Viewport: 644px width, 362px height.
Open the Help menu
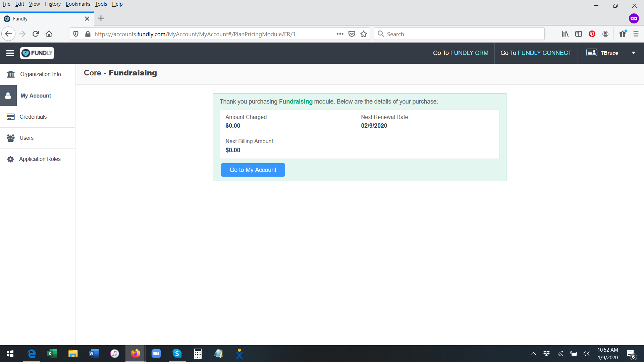117,4
